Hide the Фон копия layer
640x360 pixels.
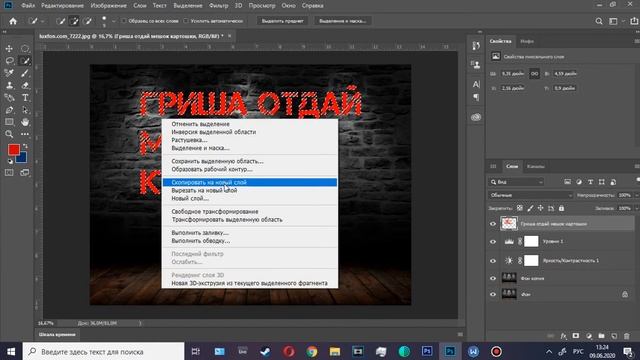(493, 278)
